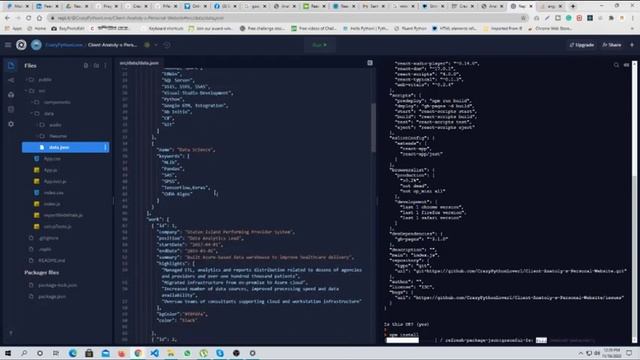Select the Files sidebar icon

11,65
